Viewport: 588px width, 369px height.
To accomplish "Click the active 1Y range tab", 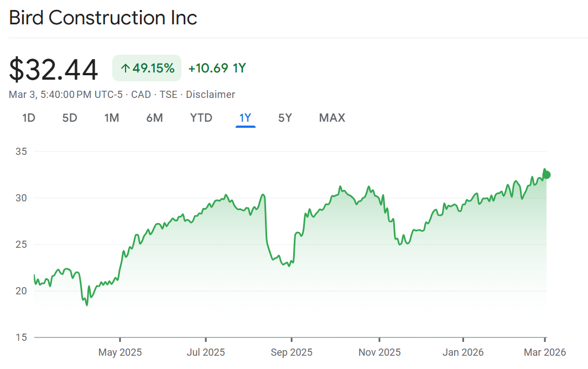I will (x=245, y=118).
